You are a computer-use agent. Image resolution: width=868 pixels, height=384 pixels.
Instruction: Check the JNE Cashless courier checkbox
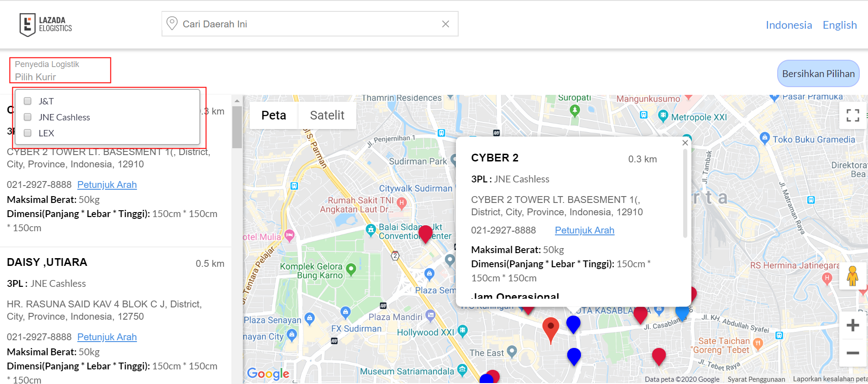(x=28, y=117)
